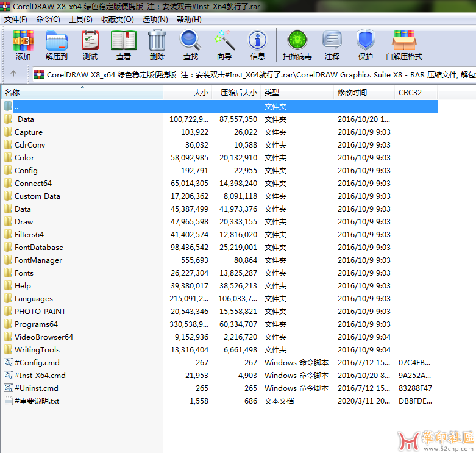This screenshot has height=453, width=476.
Task: Select the #Config.cmd script icon
Action: [x=9, y=362]
